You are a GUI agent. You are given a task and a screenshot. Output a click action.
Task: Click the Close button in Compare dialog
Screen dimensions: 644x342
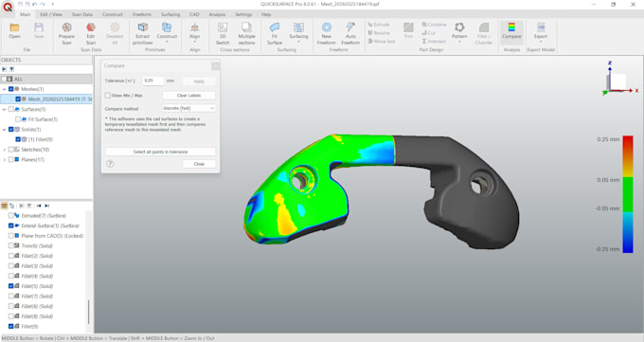199,164
